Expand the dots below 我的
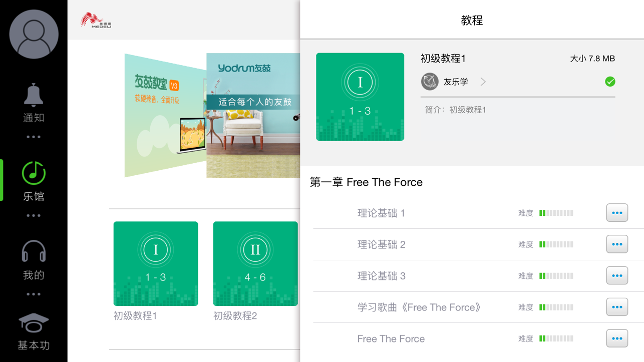The height and width of the screenshot is (362, 644). (x=34, y=294)
